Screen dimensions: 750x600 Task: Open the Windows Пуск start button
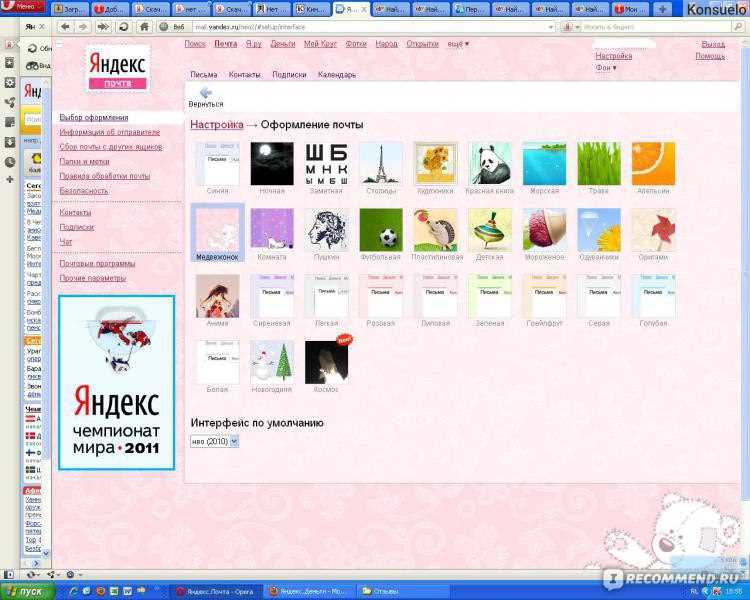(28, 592)
